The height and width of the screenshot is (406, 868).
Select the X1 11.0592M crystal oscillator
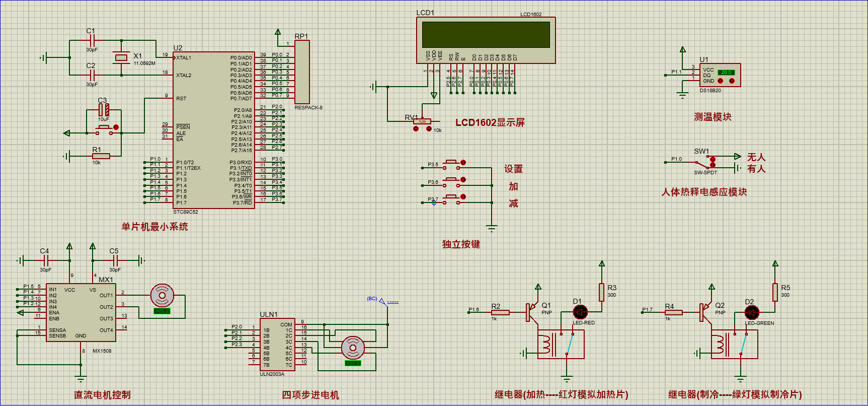pos(121,57)
